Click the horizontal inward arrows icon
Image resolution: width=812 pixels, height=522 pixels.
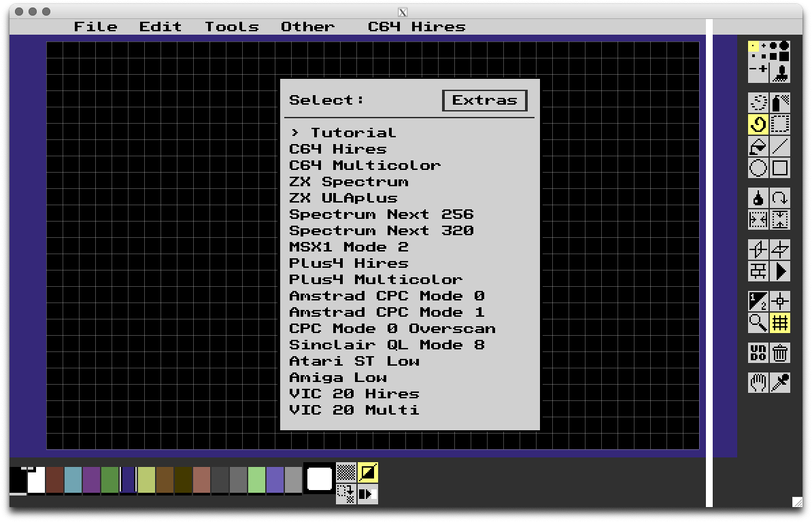tap(758, 220)
